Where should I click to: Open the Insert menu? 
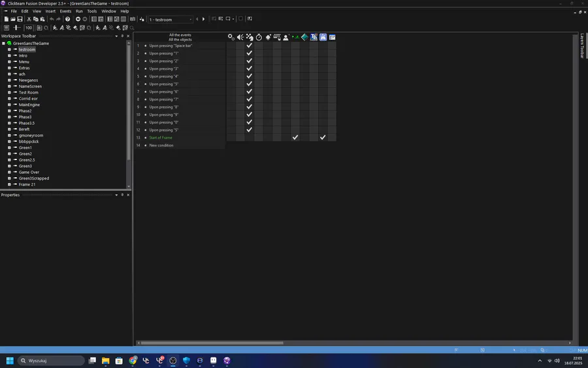pyautogui.click(x=50, y=11)
